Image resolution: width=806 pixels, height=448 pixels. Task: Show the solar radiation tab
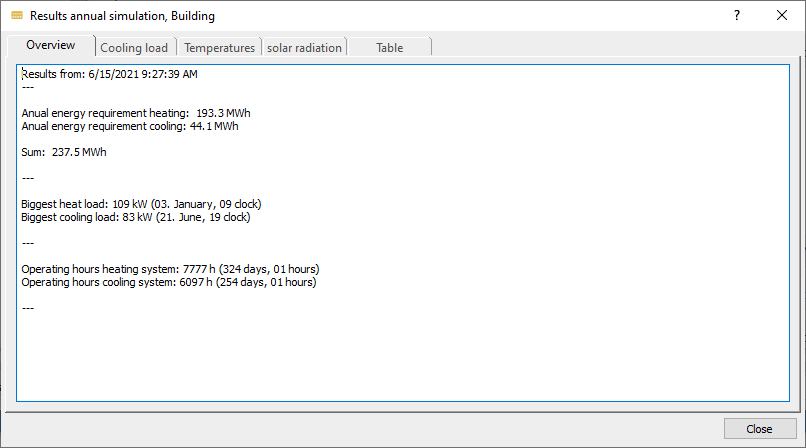click(x=304, y=48)
